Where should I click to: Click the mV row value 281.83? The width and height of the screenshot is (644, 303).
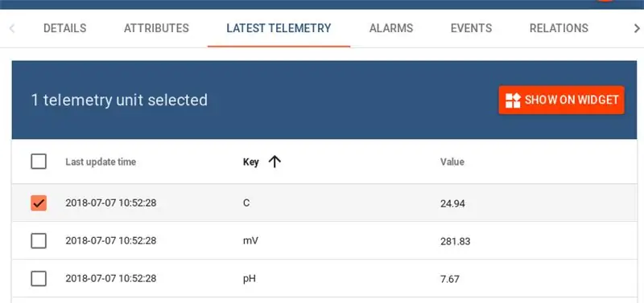(x=455, y=241)
